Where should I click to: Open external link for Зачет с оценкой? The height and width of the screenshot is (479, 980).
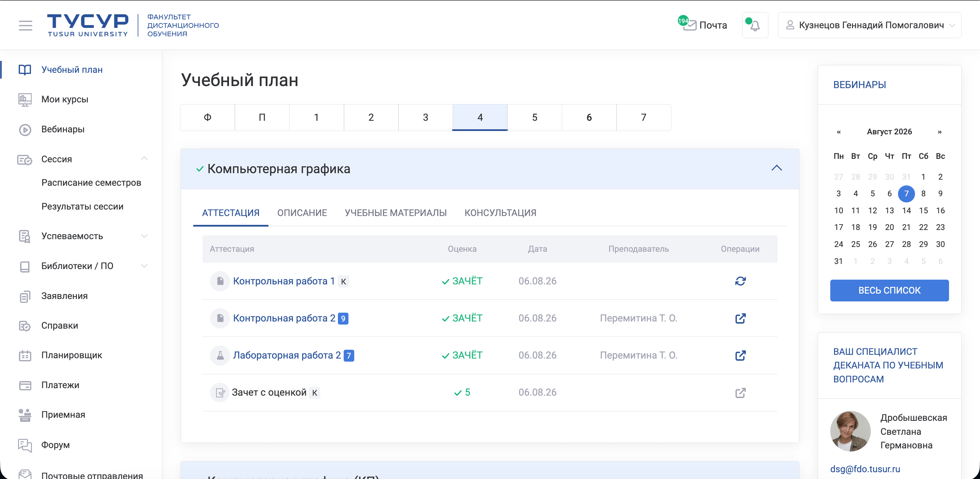click(740, 392)
